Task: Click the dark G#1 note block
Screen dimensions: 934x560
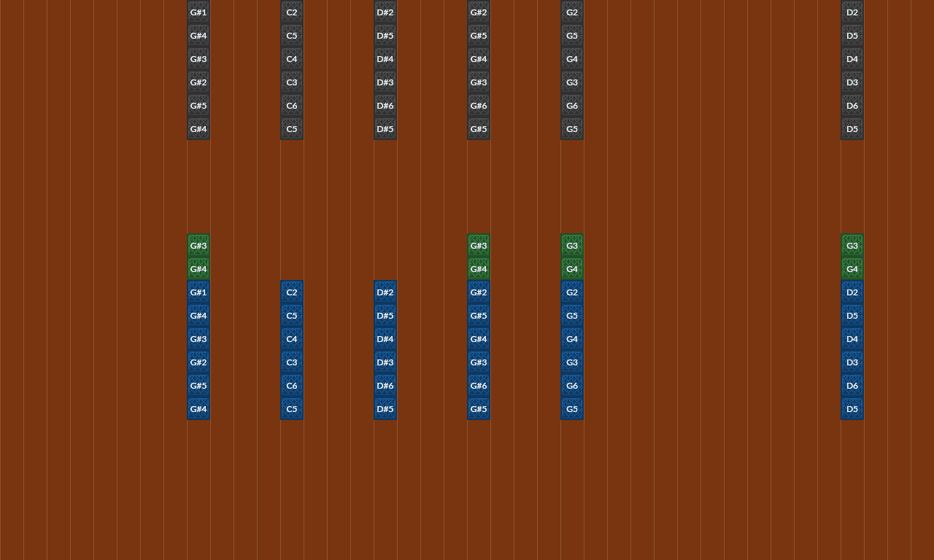Action: point(198,12)
